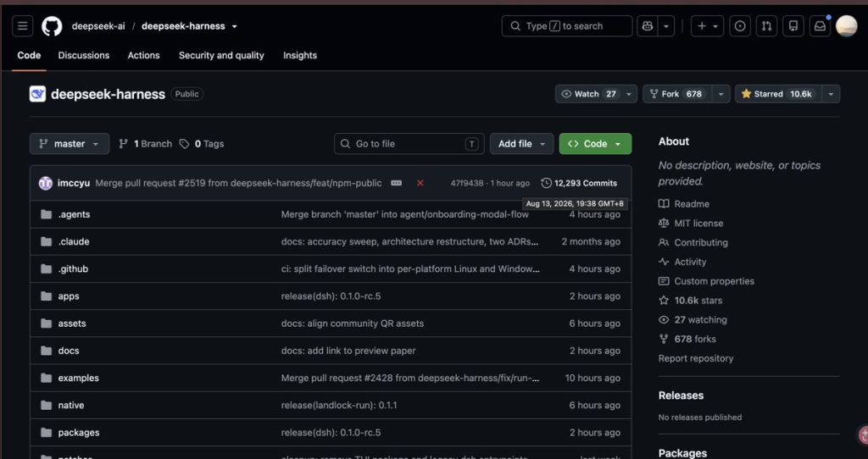The image size is (868, 459).
Task: Click folder icon for examples
Action: point(47,379)
